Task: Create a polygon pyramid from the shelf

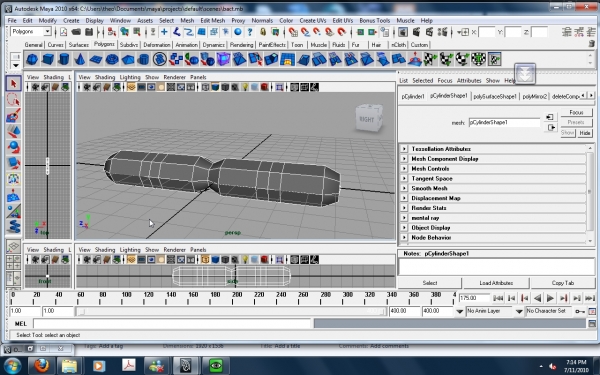Action: point(128,59)
